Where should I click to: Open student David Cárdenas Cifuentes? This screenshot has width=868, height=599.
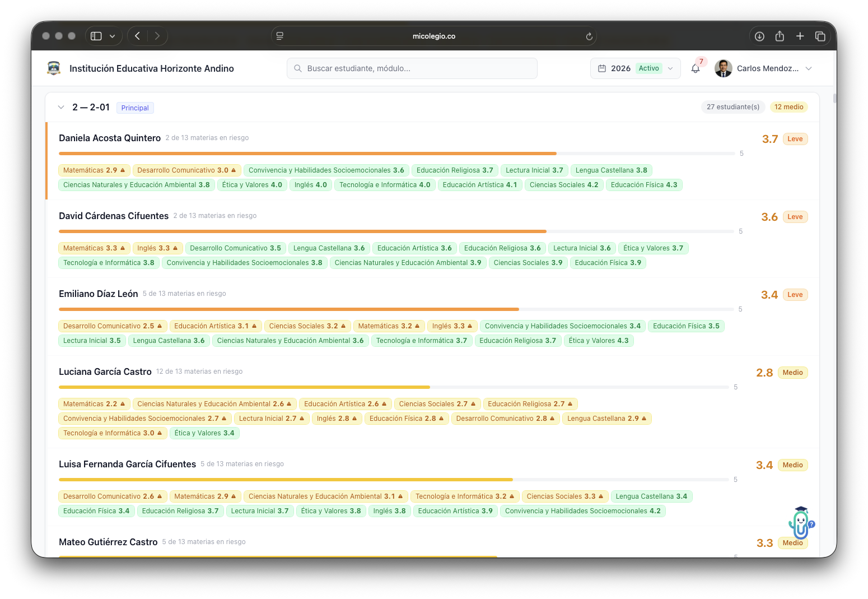pyautogui.click(x=114, y=216)
